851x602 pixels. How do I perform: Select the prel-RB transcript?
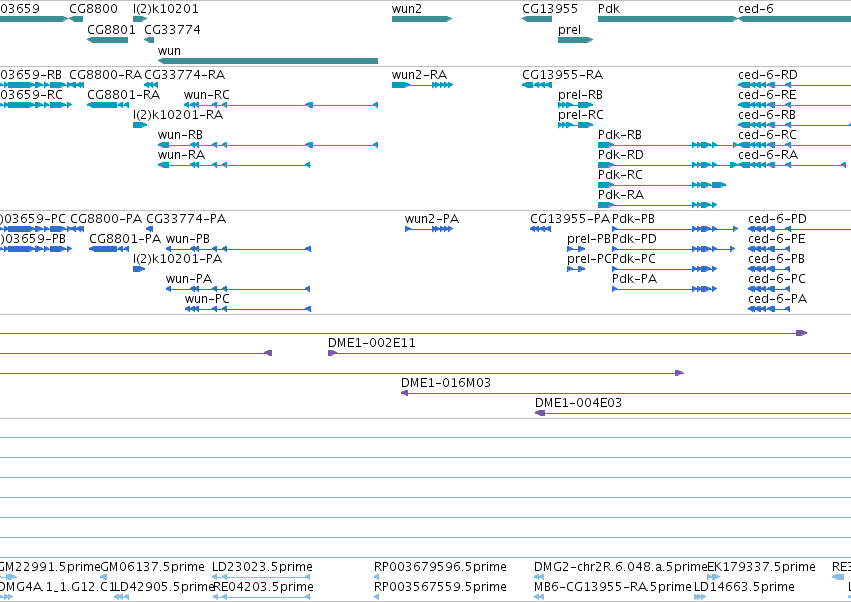[575, 105]
